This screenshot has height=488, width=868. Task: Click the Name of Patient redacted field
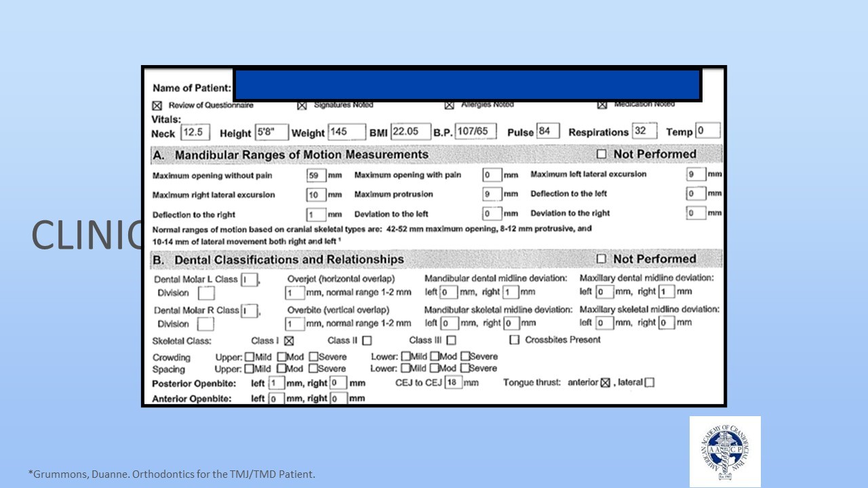tap(467, 85)
